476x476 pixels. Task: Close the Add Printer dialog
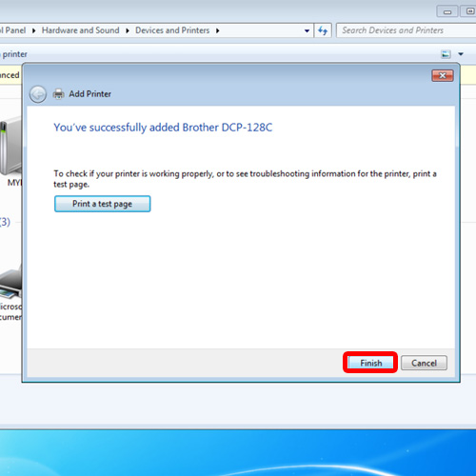coord(443,75)
